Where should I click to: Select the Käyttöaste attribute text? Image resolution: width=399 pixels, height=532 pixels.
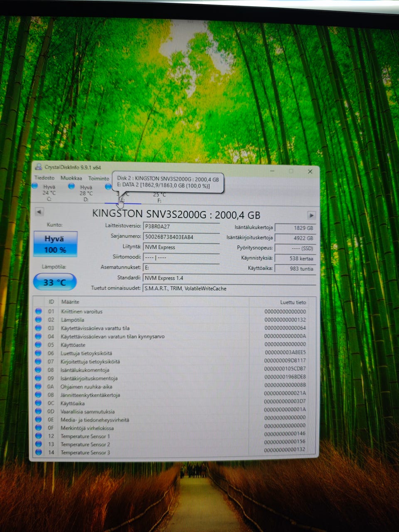(73, 345)
